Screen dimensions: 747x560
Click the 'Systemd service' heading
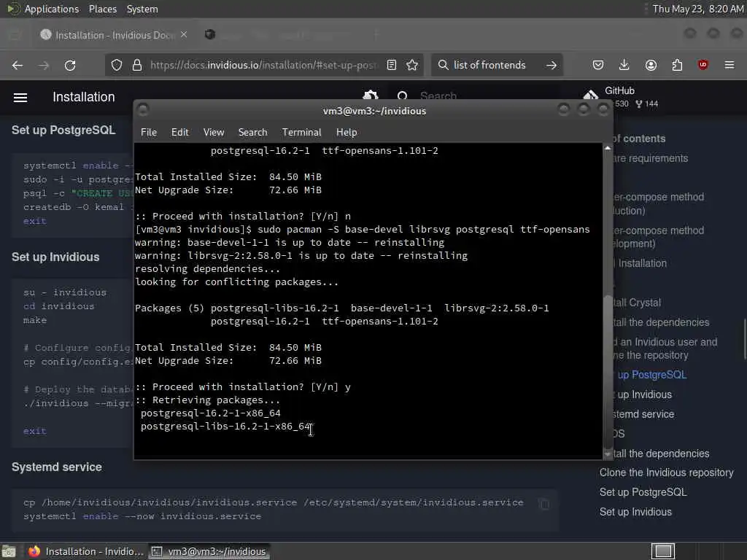pyautogui.click(x=57, y=467)
